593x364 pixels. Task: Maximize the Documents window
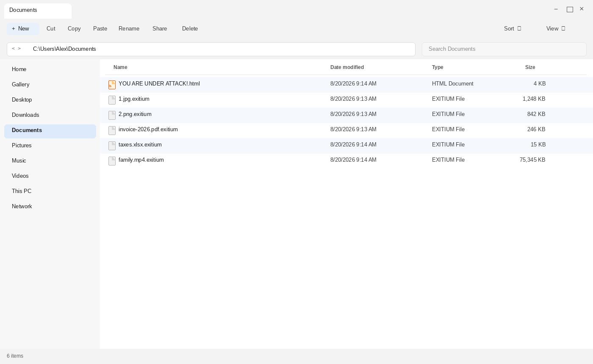point(570,9)
